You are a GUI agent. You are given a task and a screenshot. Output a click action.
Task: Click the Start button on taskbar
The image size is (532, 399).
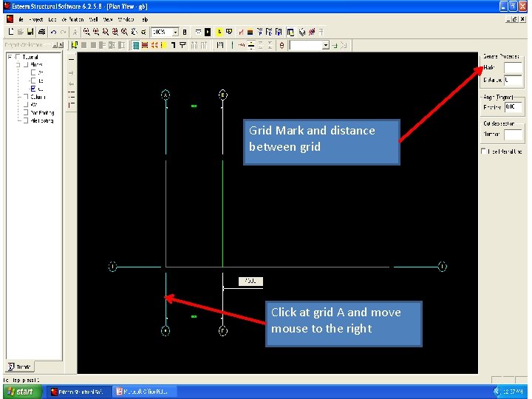tap(21, 392)
